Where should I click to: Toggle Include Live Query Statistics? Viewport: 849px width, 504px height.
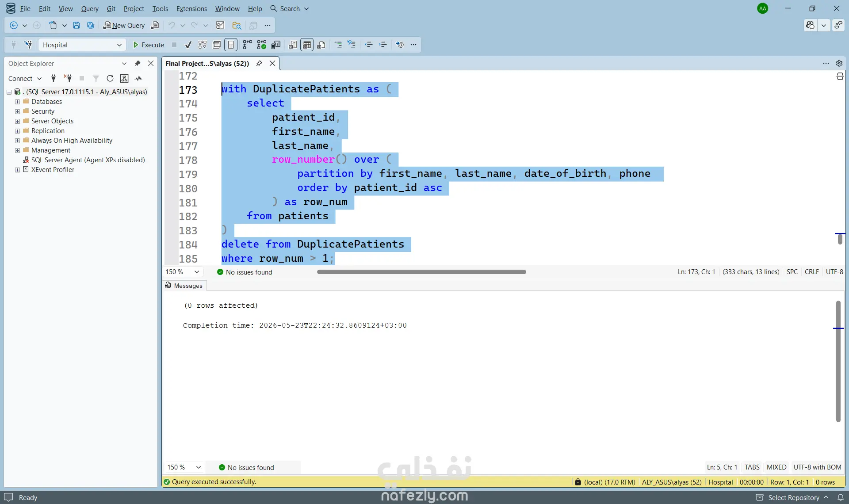coord(262,45)
